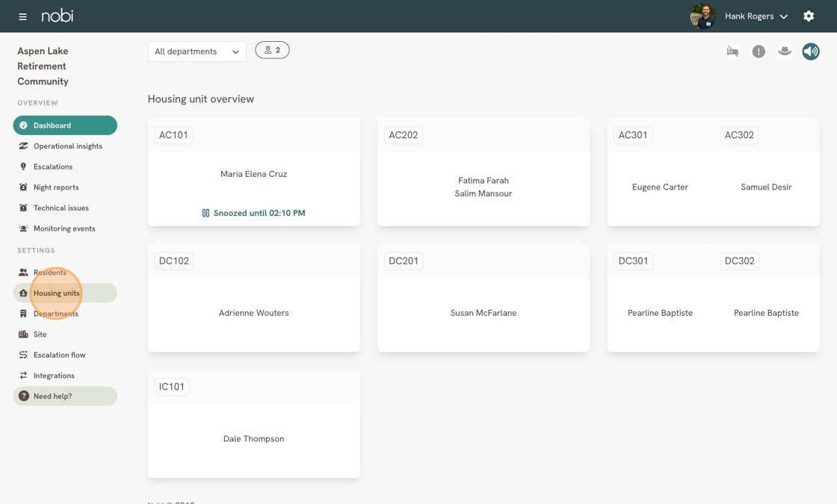This screenshot has width=837, height=504.
Task: Click the exclamation alert icon
Action: pyautogui.click(x=759, y=52)
